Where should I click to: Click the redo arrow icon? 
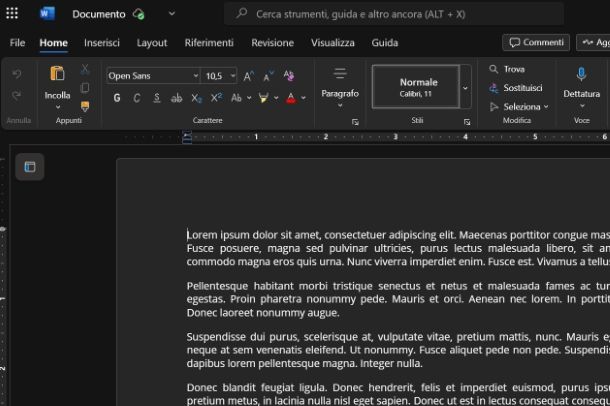tap(17, 95)
